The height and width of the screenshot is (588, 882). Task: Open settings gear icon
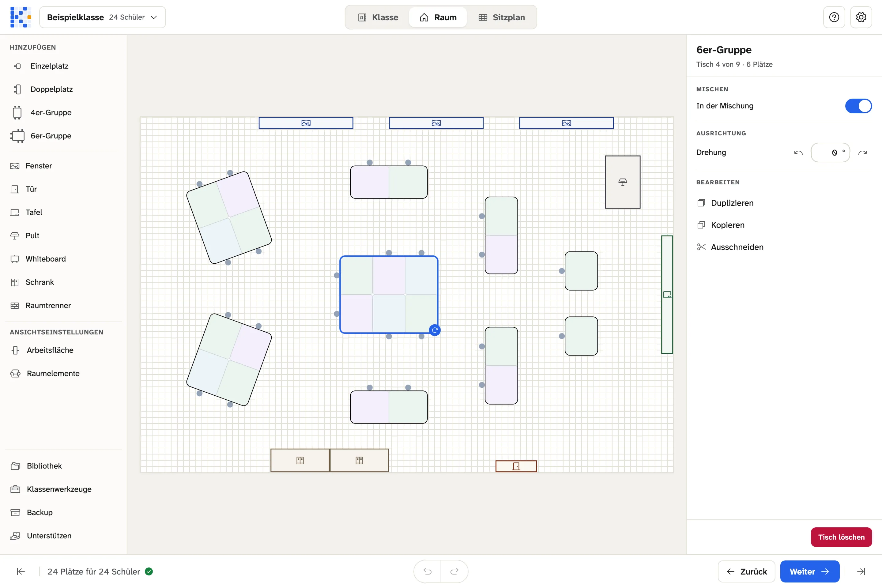click(861, 17)
